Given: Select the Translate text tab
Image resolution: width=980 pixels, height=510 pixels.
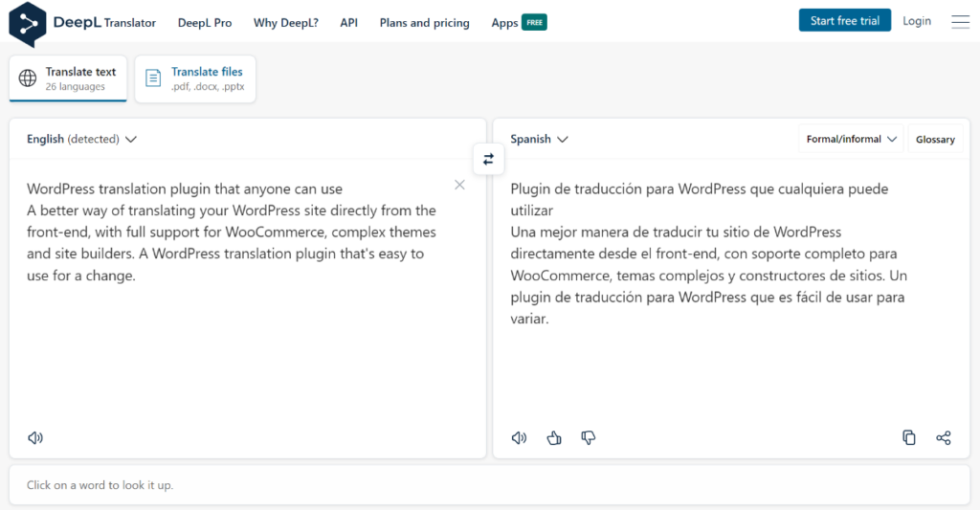Looking at the screenshot, I should pos(68,78).
